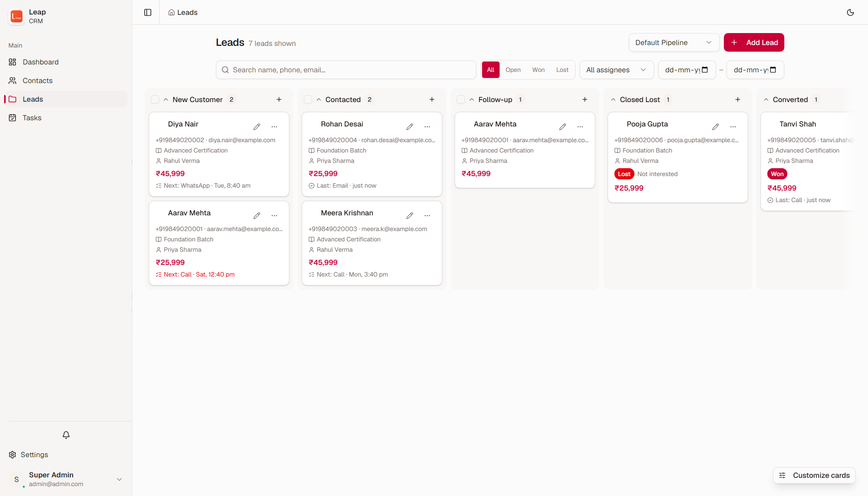Switch to dark mode with moon icon
The width and height of the screenshot is (868, 496).
850,12
